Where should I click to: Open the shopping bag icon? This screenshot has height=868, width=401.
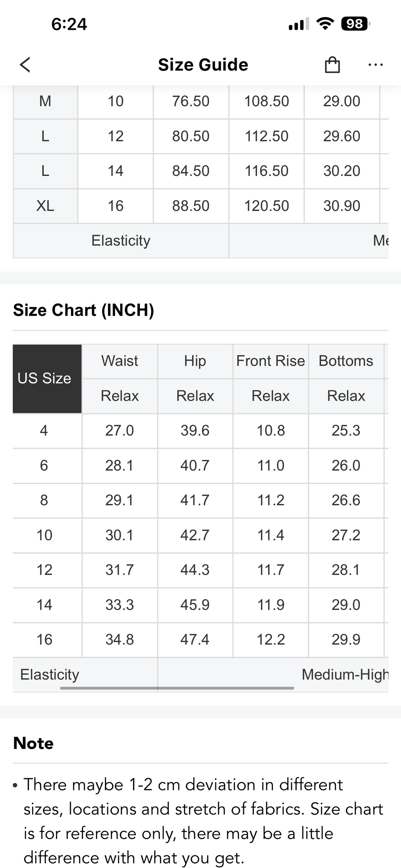click(x=332, y=65)
